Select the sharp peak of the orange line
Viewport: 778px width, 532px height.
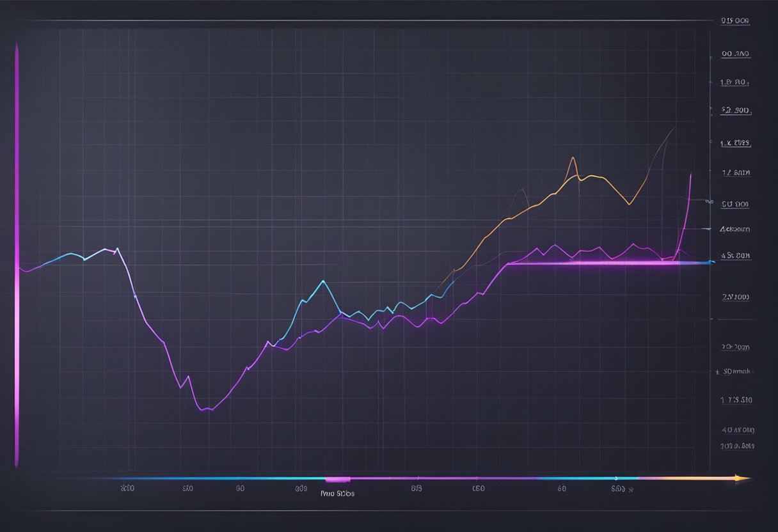(x=573, y=158)
